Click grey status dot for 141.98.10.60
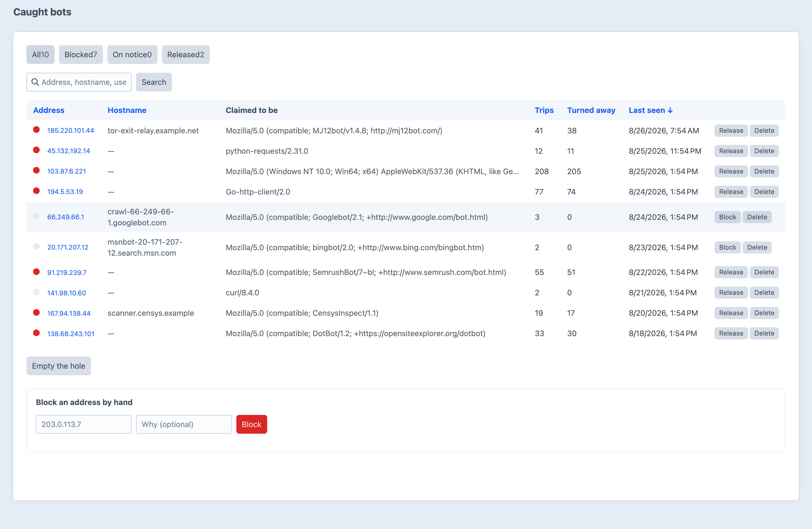812x529 pixels. pos(37,292)
